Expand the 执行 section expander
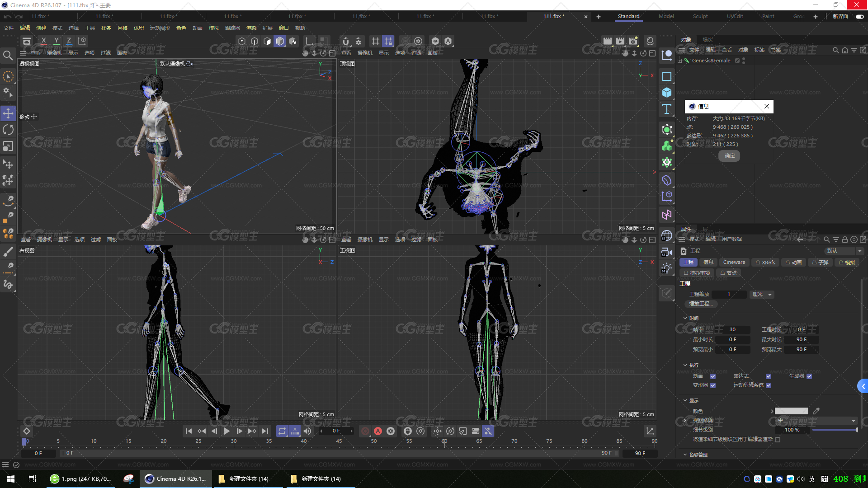The height and width of the screenshot is (488, 868). (684, 365)
